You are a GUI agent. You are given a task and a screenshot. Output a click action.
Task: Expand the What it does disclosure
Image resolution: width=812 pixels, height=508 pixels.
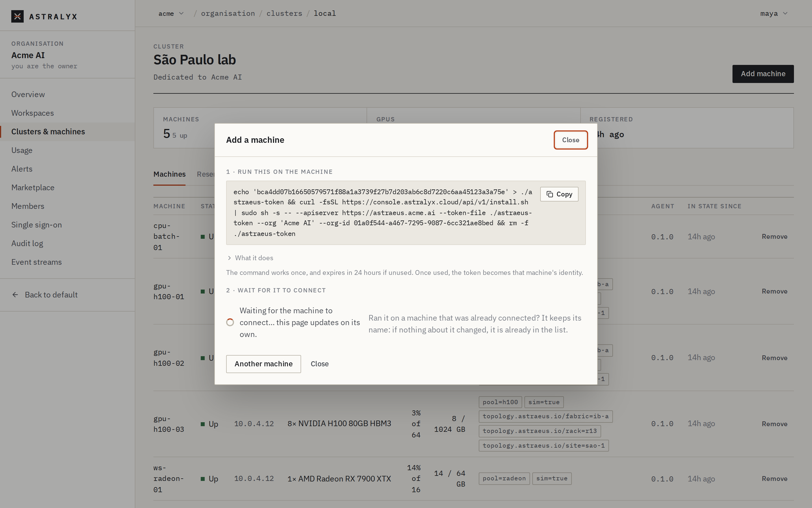coord(250,258)
